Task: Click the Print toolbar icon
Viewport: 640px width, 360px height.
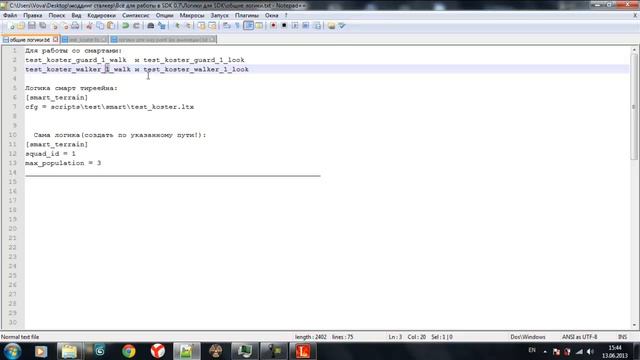Action: coord(75,26)
